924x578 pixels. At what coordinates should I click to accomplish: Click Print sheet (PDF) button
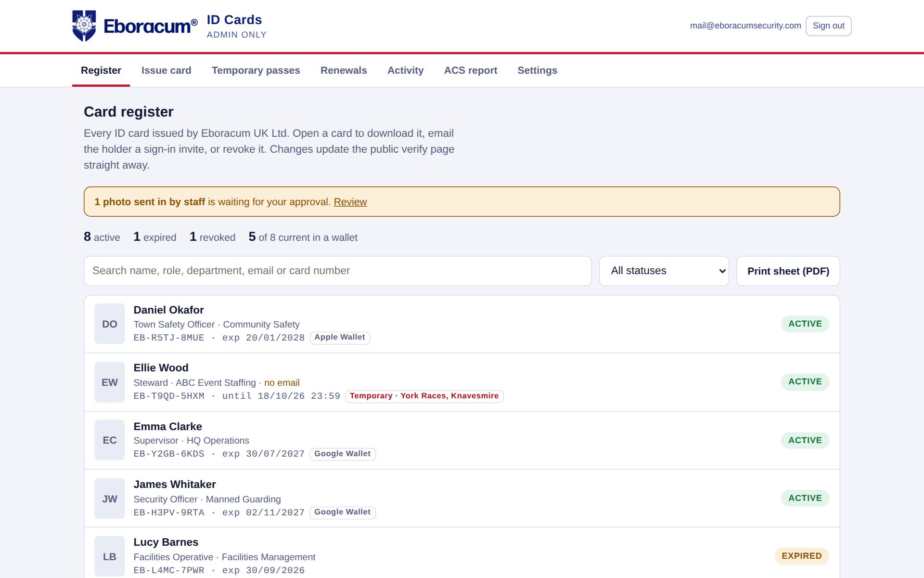(x=788, y=271)
